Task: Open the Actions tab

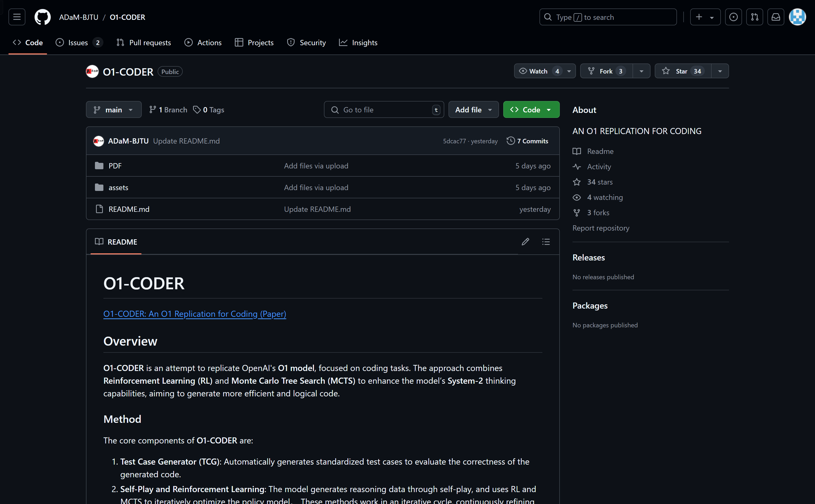Action: click(x=203, y=43)
